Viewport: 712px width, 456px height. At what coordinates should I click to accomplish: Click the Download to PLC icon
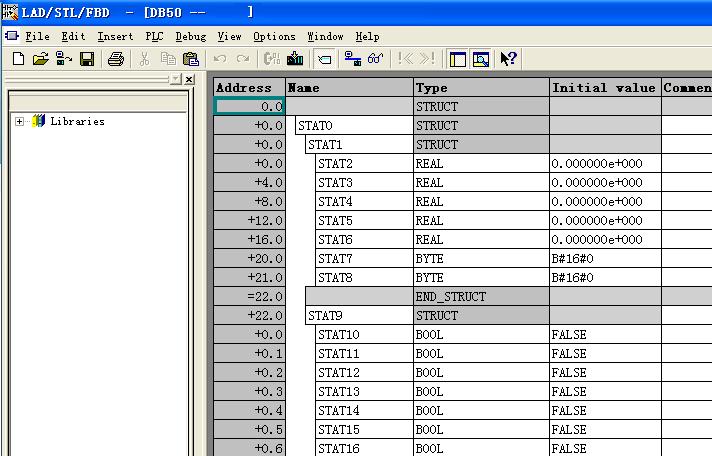[295, 59]
